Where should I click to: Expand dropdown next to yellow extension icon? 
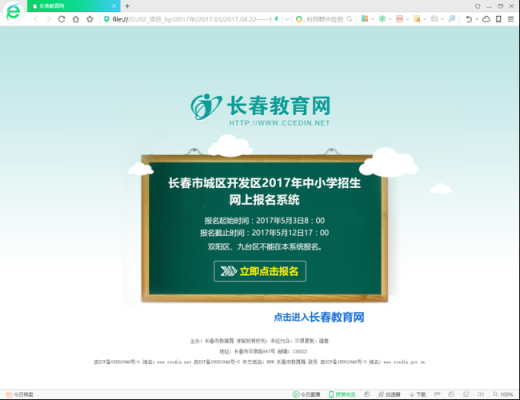[x=425, y=19]
